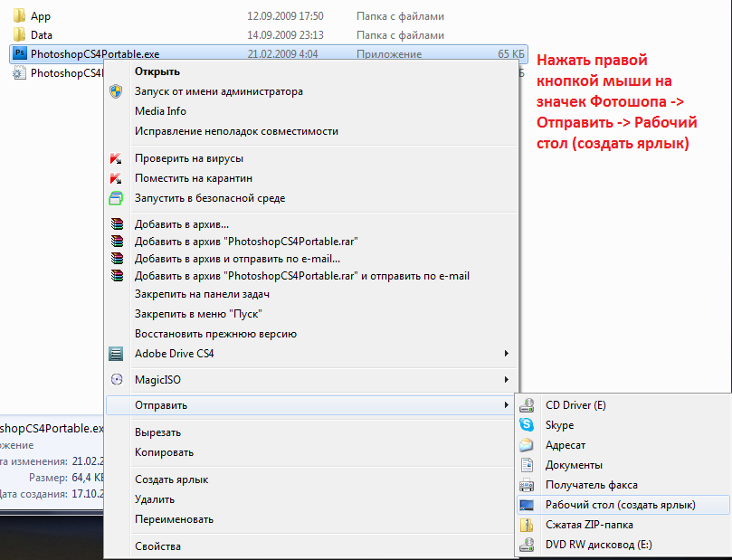Select Исправление неполадок совместимости
The image size is (732, 560).
(236, 131)
